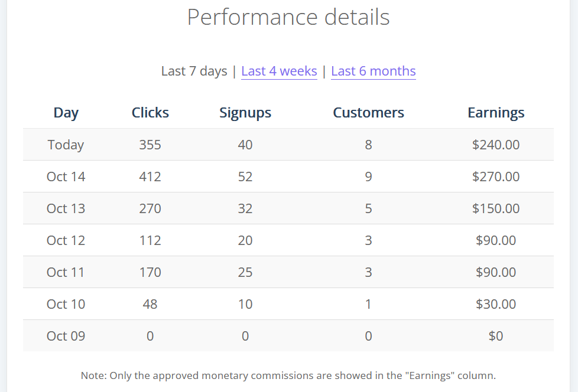Click the Signups column header
Viewport: 578px width, 392px height.
[245, 113]
